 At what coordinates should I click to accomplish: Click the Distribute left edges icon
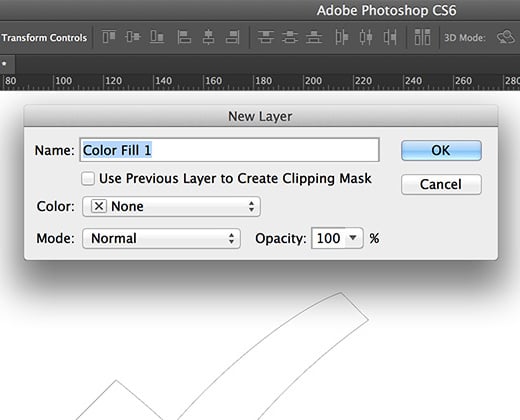pos(342,37)
